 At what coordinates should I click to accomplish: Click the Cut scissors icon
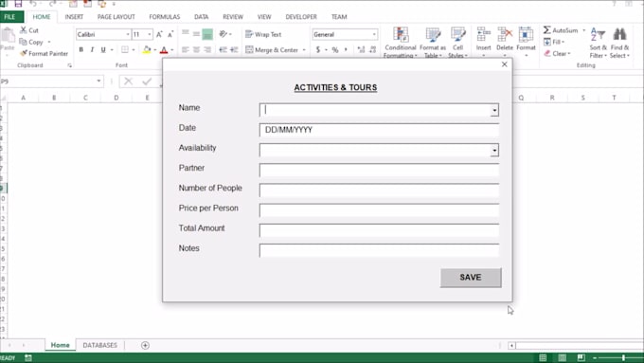[24, 30]
